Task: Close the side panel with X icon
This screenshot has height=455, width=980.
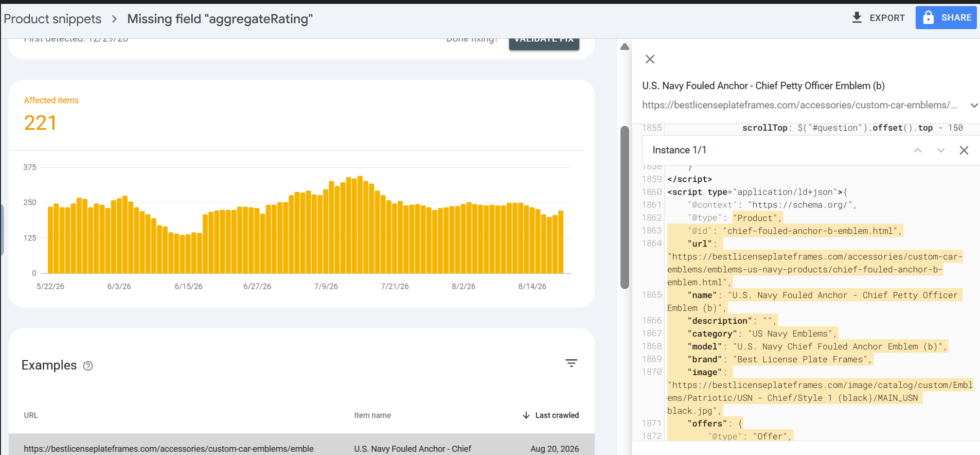Action: point(650,59)
